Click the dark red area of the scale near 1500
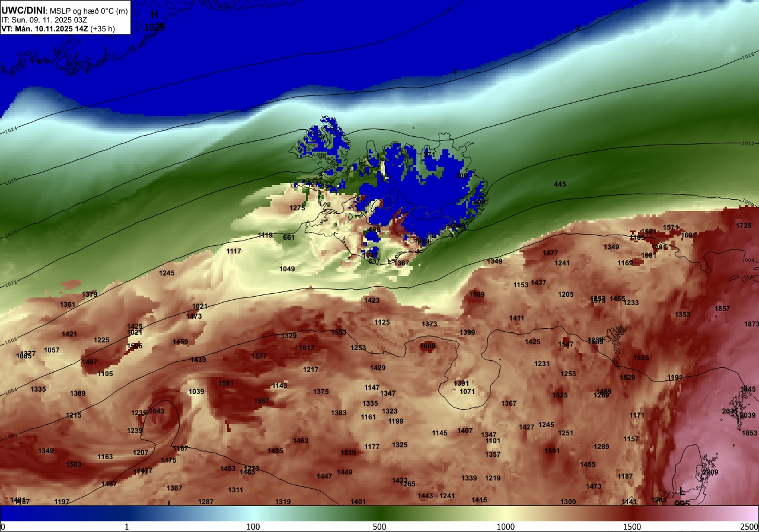759x532 pixels. (632, 513)
